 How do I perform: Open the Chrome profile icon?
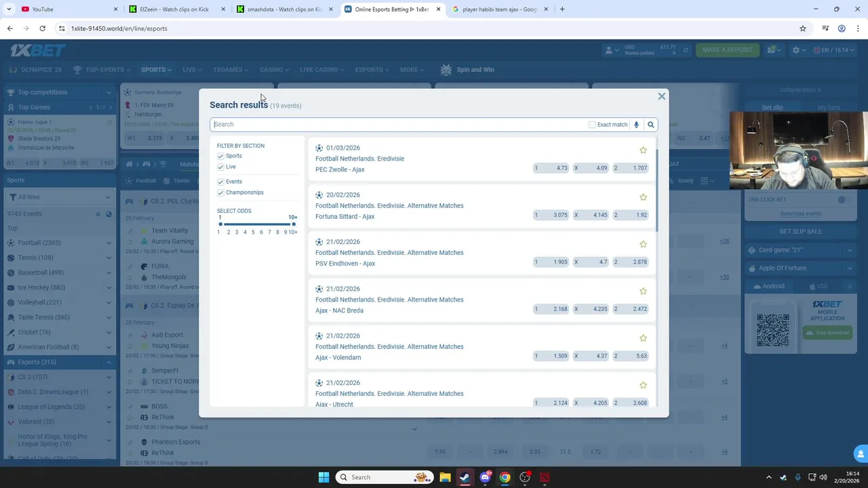click(x=842, y=28)
